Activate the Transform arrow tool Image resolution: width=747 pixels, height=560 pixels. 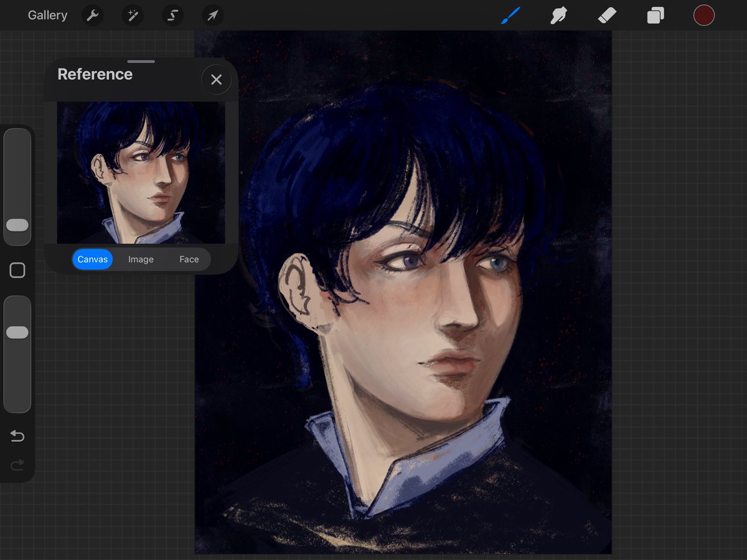(213, 16)
